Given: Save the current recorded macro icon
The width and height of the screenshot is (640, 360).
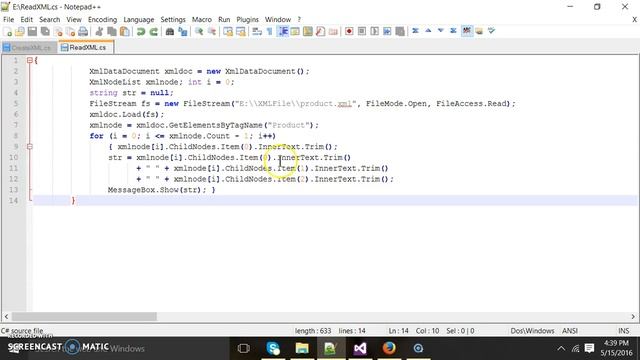Looking at the screenshot, I should 400,31.
